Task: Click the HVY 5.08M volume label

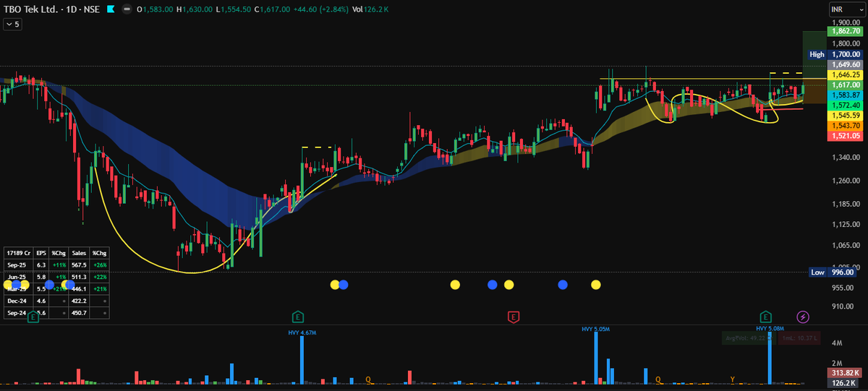Action: [x=771, y=328]
